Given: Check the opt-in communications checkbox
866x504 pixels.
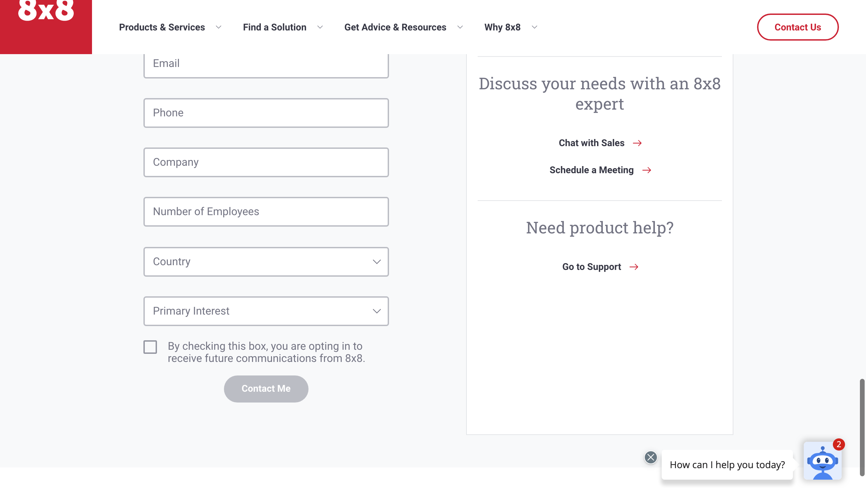Looking at the screenshot, I should [x=150, y=347].
